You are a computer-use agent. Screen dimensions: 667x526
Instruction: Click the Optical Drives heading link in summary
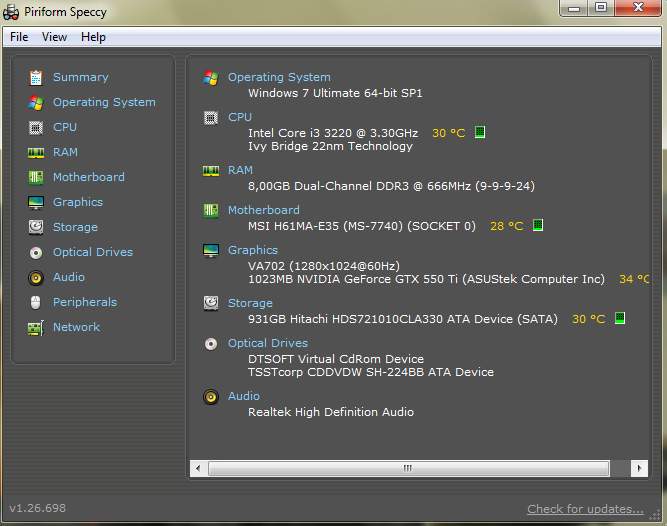268,343
